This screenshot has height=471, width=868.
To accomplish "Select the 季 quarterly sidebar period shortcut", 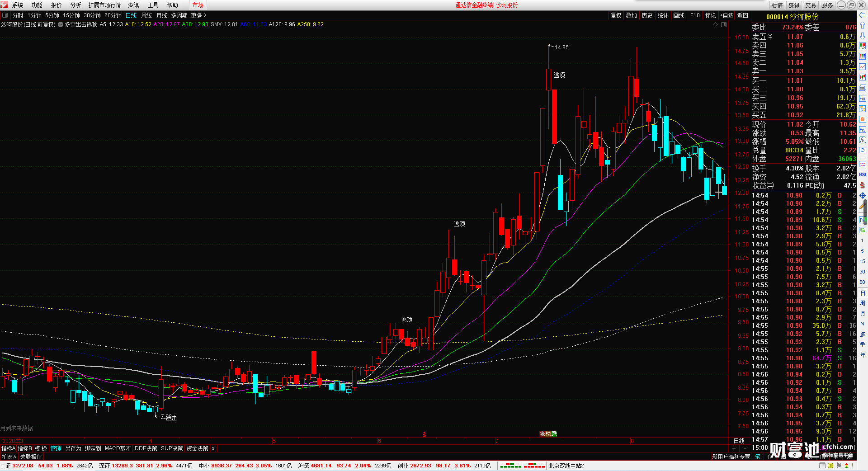I will [862, 344].
